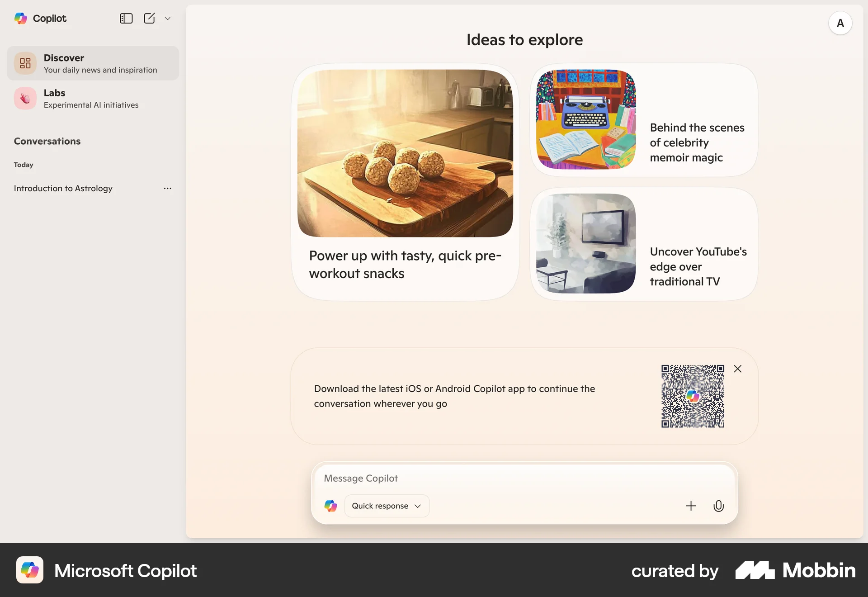Open the pre-workout snacks idea card
868x597 pixels.
coord(405,182)
